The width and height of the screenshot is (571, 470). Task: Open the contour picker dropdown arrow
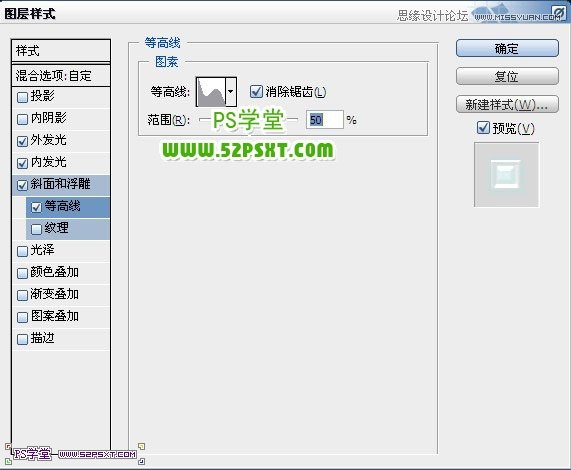[x=231, y=92]
